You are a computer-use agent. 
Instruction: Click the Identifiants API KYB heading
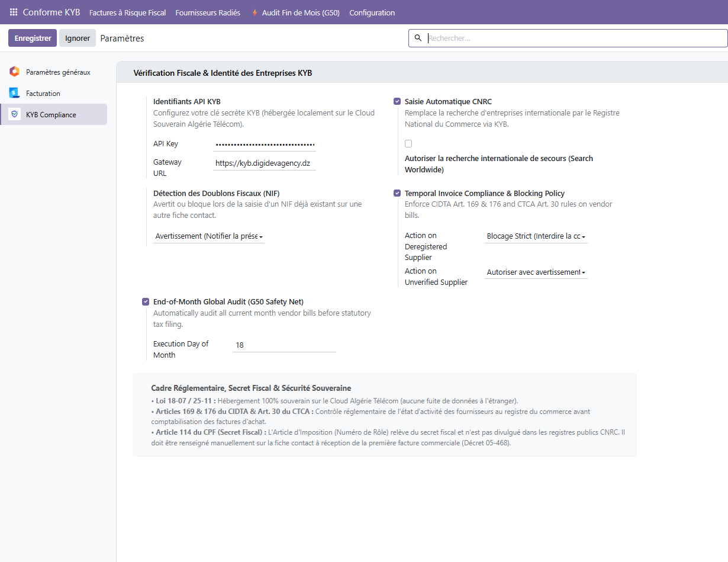[x=186, y=101]
